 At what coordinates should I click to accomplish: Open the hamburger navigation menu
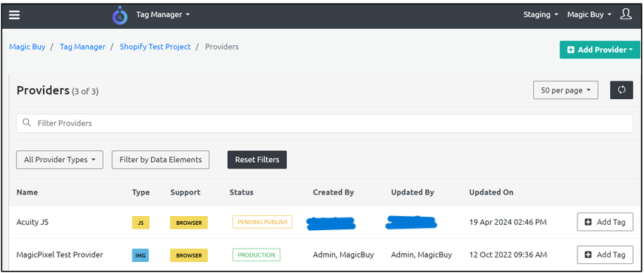click(14, 14)
